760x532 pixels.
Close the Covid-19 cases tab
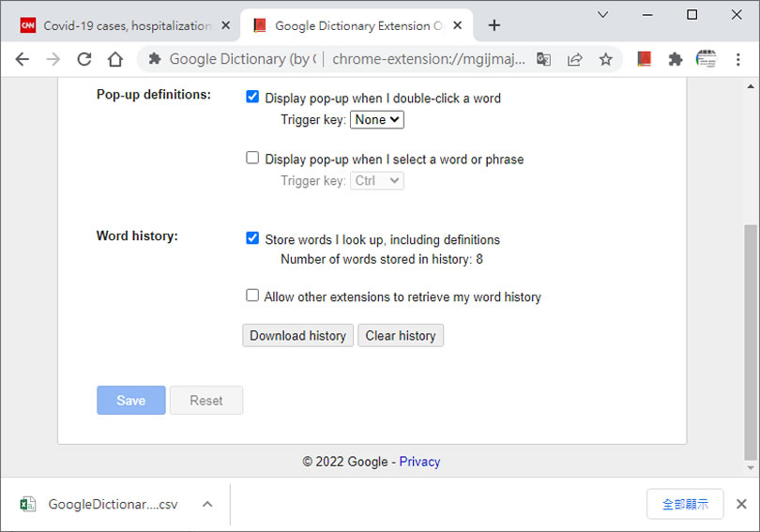(225, 25)
